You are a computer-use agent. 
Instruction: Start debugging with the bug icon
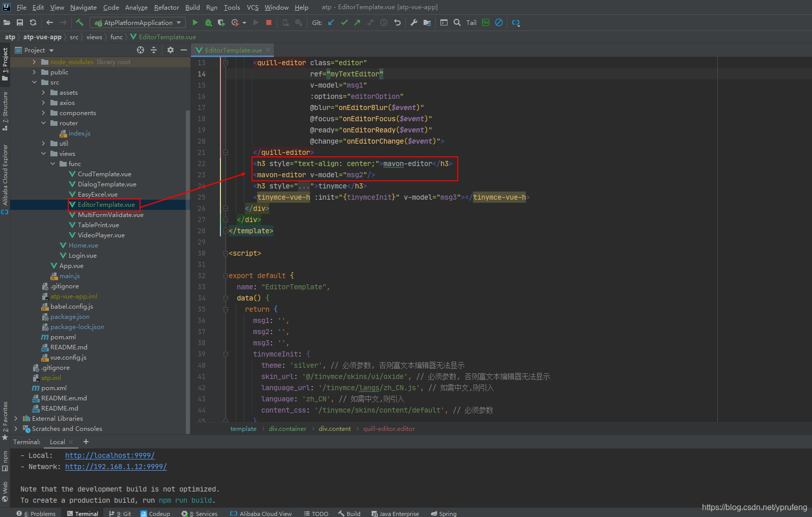tap(208, 22)
